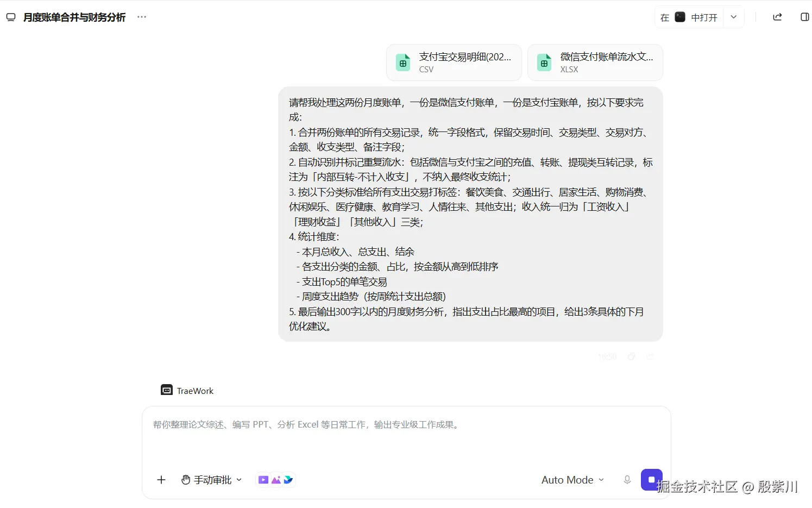Open the 微信支付账单流水 XLSX attachment
The height and width of the screenshot is (508, 812).
click(595, 62)
